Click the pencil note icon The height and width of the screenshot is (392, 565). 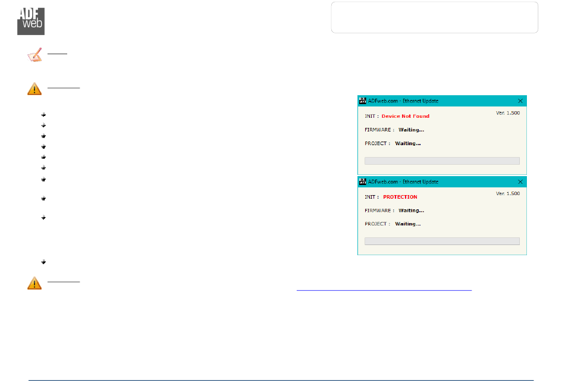(x=34, y=56)
